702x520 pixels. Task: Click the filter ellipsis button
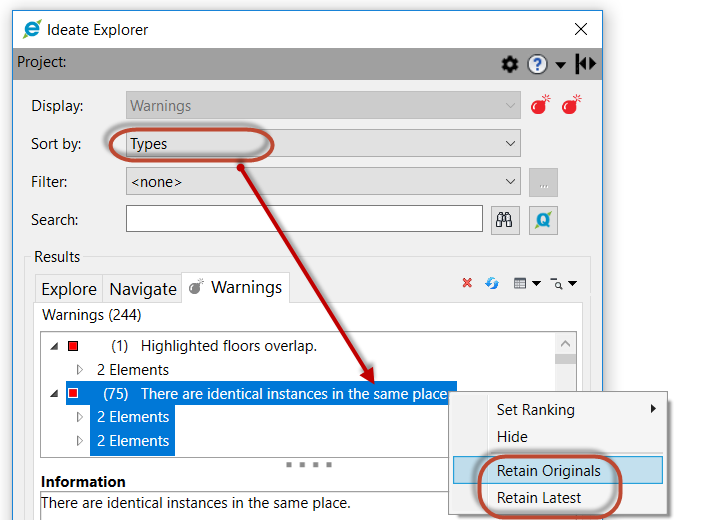point(543,183)
